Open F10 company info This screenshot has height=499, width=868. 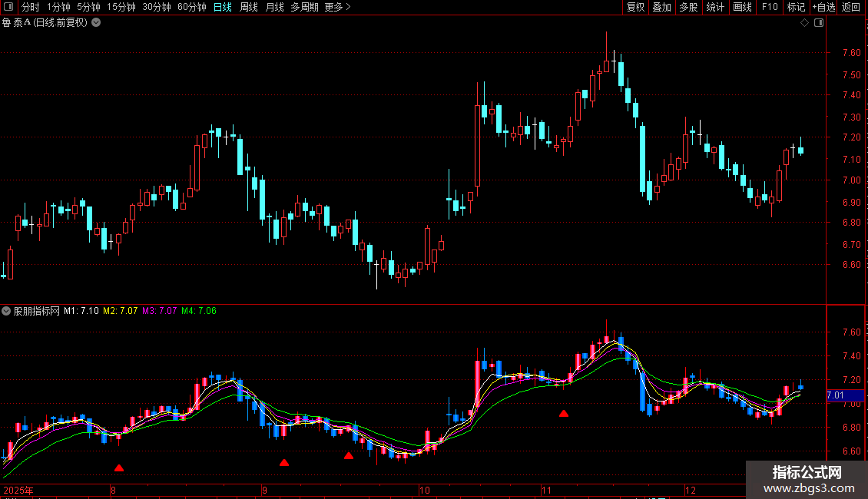coord(770,7)
